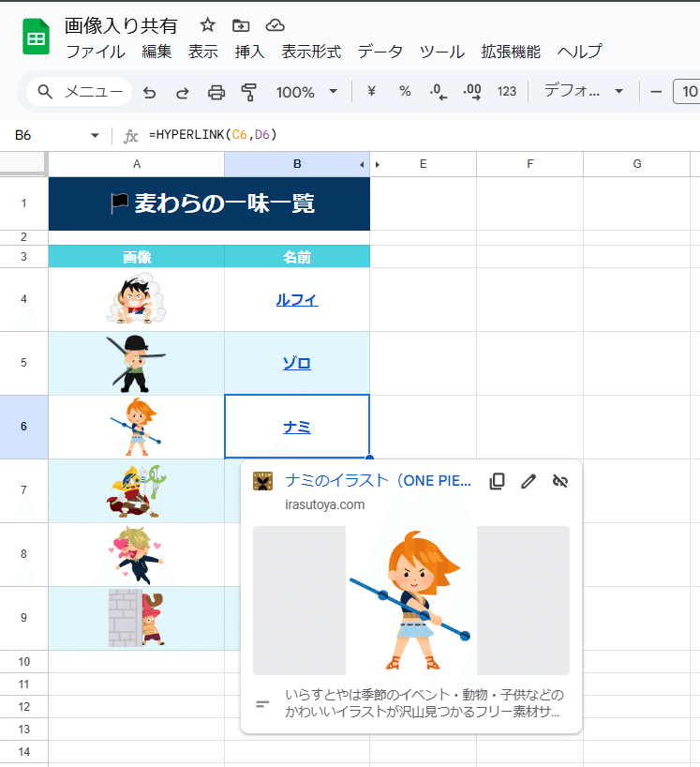
Task: Open the ナミ hyperlink in cell B6
Action: (x=297, y=427)
